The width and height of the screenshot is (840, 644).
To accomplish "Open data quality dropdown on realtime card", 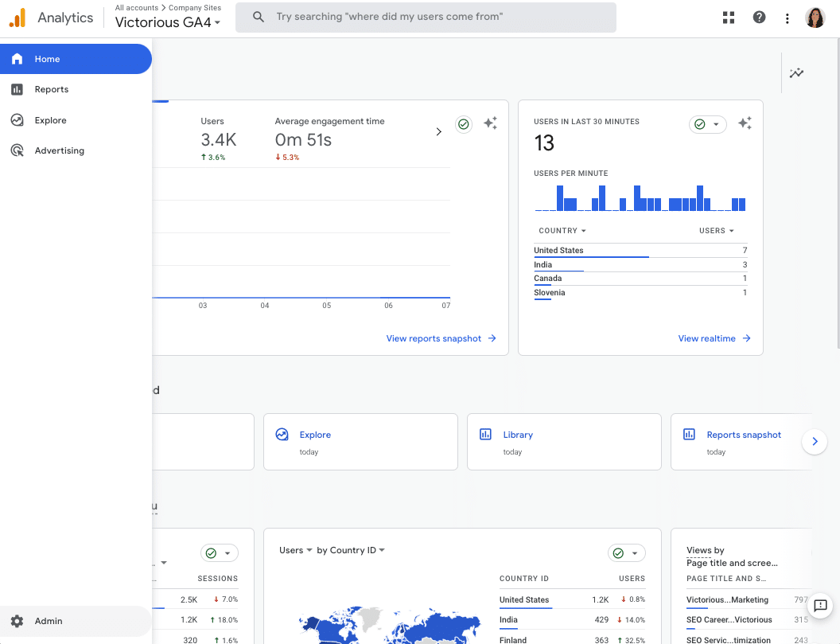I will click(708, 124).
